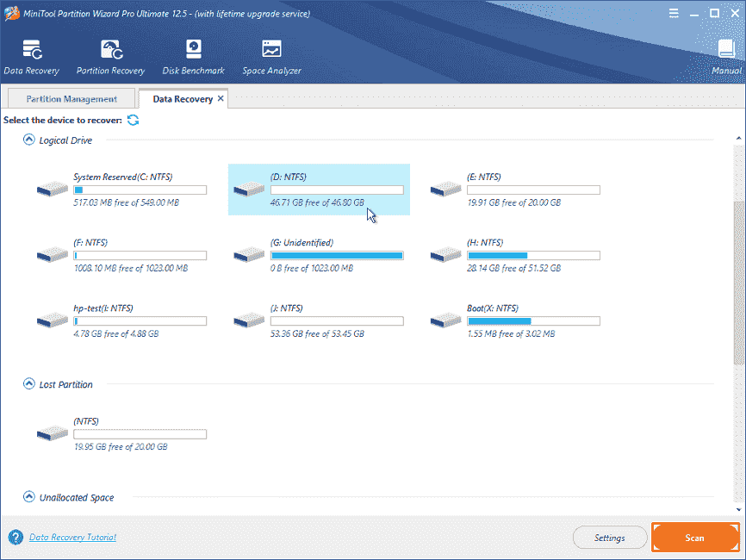Select the "hp-test(I: NTFS)" label
This screenshot has width=746, height=560.
pos(103,308)
